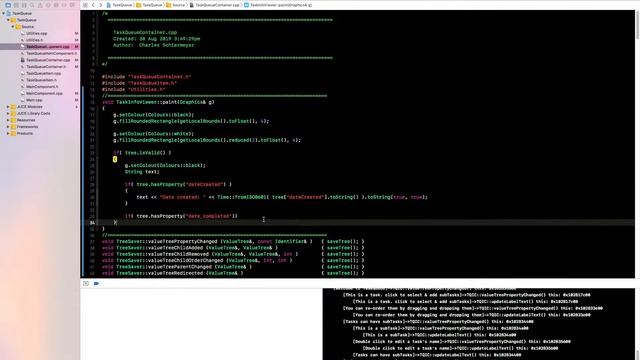Go forward in editor history

(100, 5)
